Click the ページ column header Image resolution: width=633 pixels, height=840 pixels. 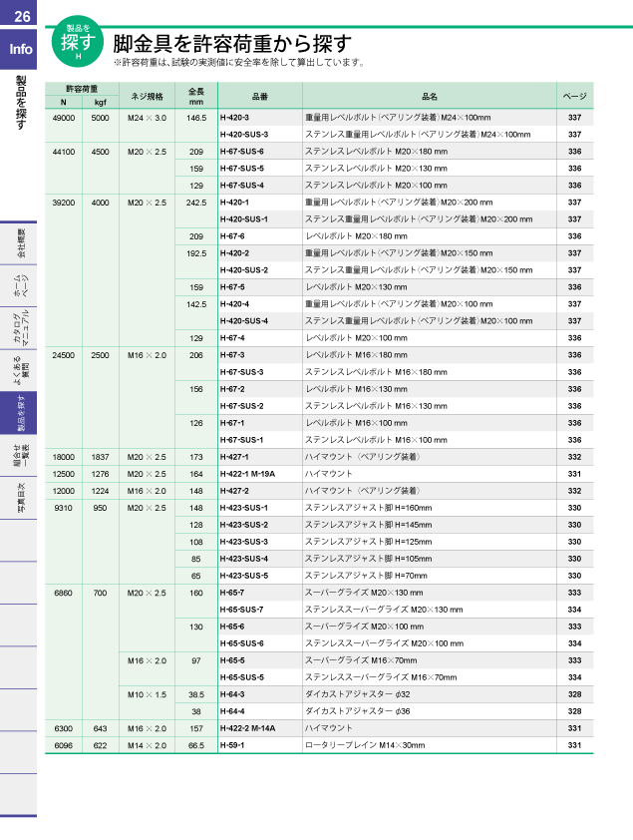tap(574, 96)
